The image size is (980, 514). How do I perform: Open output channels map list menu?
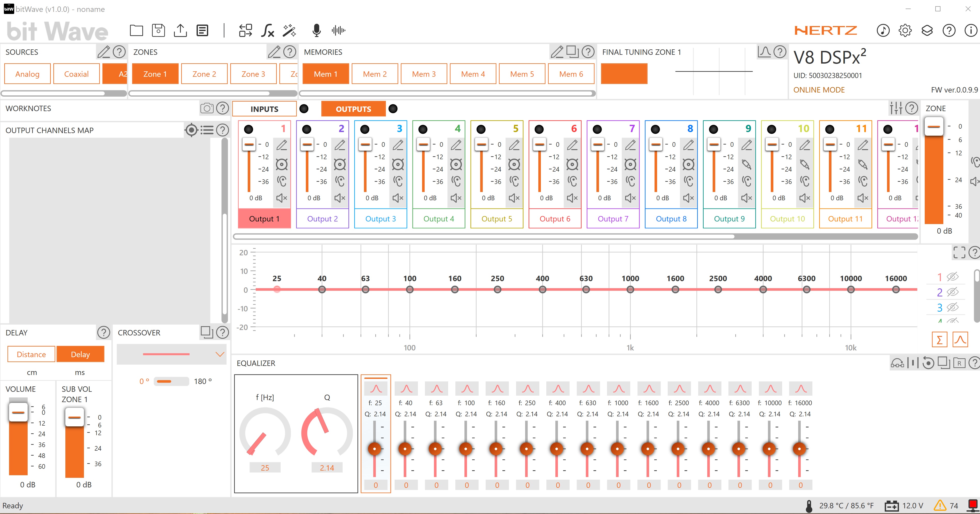click(x=207, y=130)
